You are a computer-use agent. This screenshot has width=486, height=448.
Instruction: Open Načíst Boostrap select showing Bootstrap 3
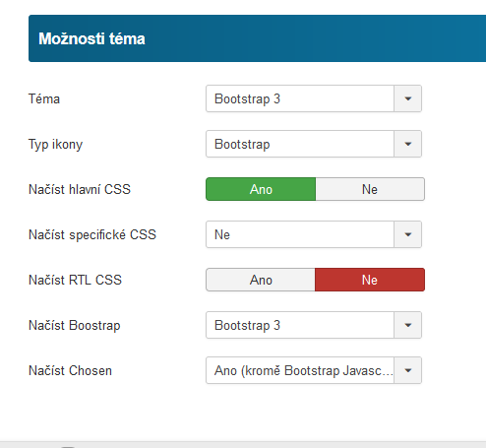(314, 325)
